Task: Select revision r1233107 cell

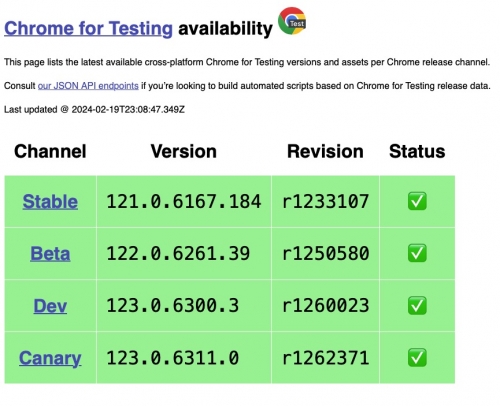Action: pyautogui.click(x=325, y=202)
